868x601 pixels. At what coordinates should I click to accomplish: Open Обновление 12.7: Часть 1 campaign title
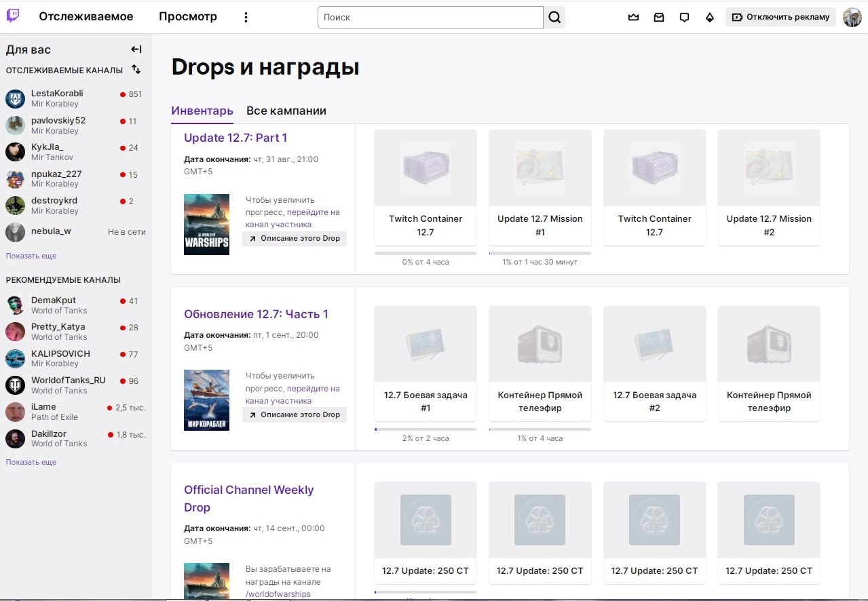(256, 314)
